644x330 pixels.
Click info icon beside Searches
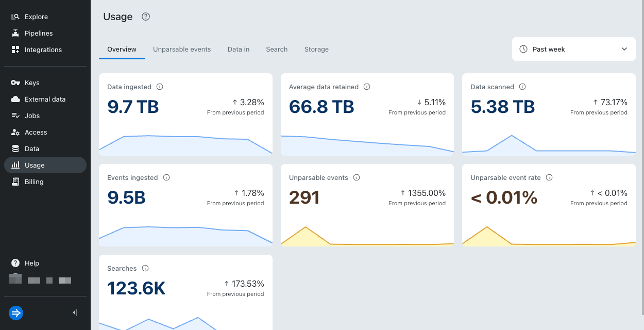point(145,268)
